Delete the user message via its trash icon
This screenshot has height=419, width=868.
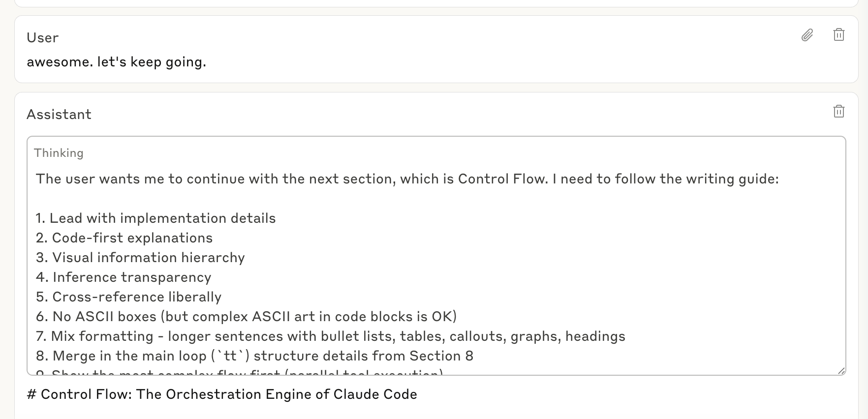[839, 34]
